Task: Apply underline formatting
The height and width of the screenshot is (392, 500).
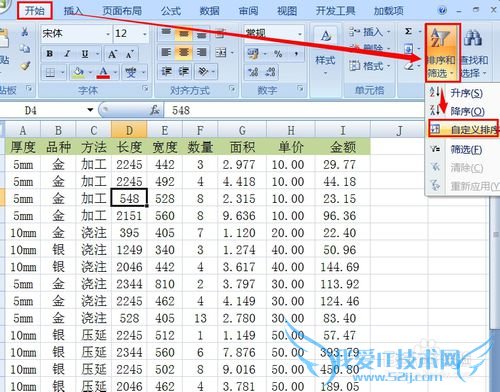Action: click(x=85, y=53)
